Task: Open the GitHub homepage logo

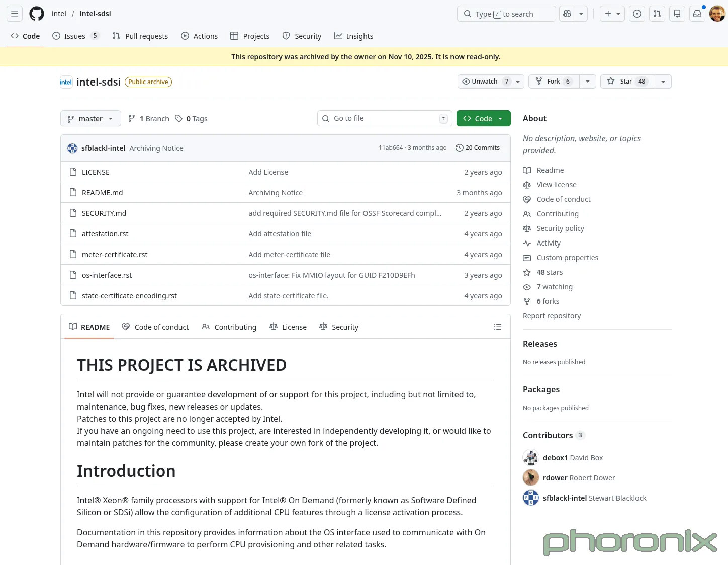Action: coord(37,14)
